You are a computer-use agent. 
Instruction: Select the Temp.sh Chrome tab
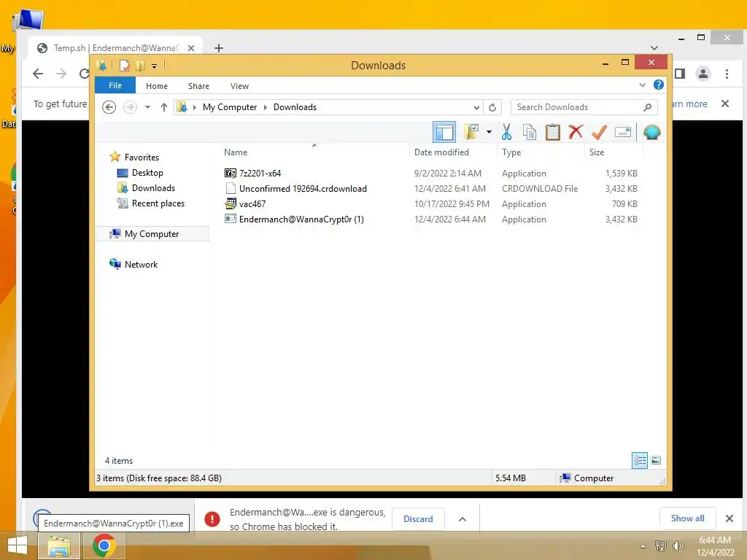(115, 48)
